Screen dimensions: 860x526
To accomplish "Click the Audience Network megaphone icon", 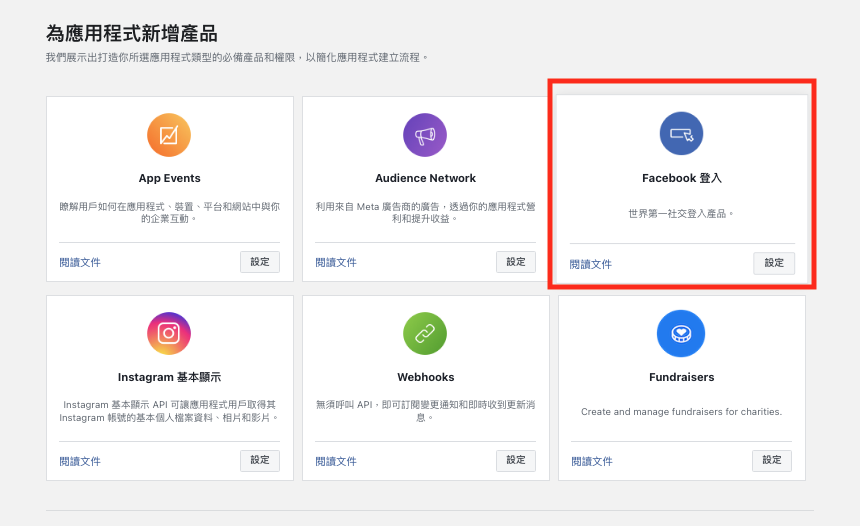I will tap(425, 135).
